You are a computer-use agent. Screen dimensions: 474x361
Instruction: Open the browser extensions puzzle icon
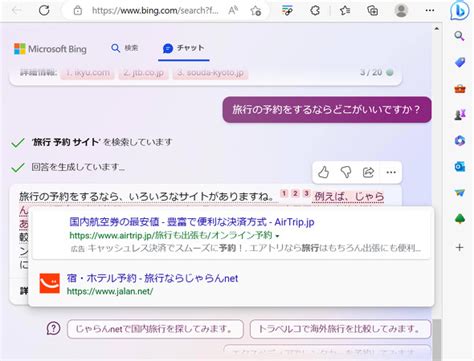(315, 11)
